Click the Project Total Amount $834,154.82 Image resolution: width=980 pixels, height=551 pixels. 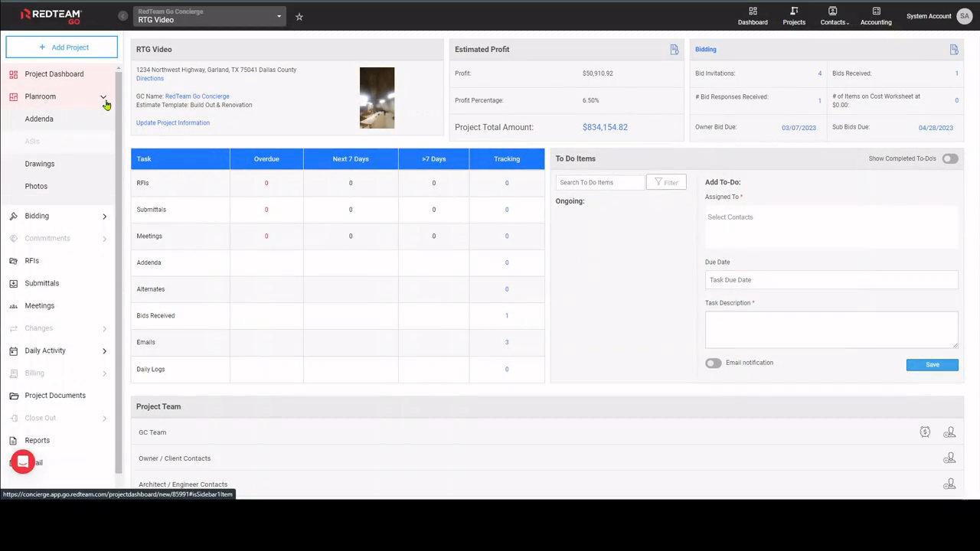coord(605,127)
